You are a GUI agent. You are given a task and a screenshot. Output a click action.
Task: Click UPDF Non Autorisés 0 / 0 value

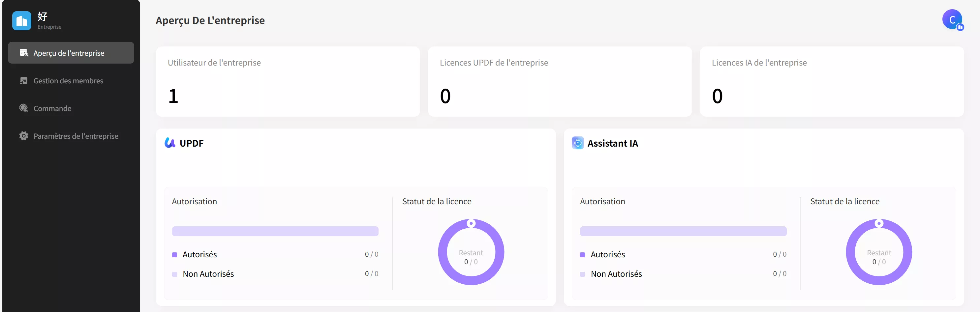(x=372, y=273)
